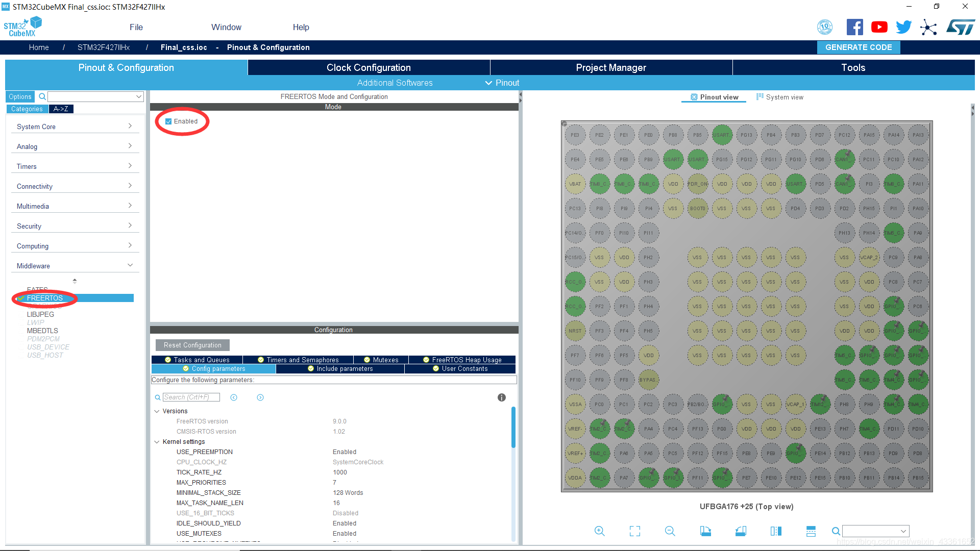Switch listing to Categories
The image size is (980, 551).
[27, 109]
